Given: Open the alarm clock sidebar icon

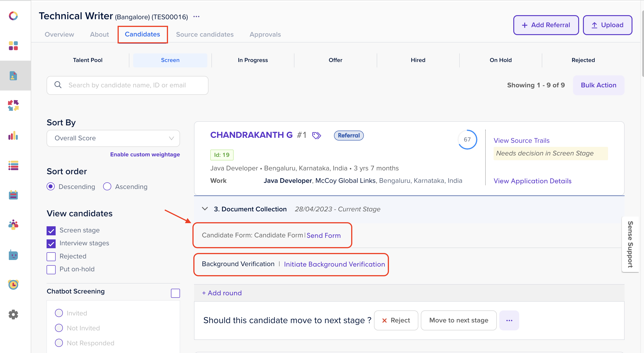Looking at the screenshot, I should pos(13,284).
